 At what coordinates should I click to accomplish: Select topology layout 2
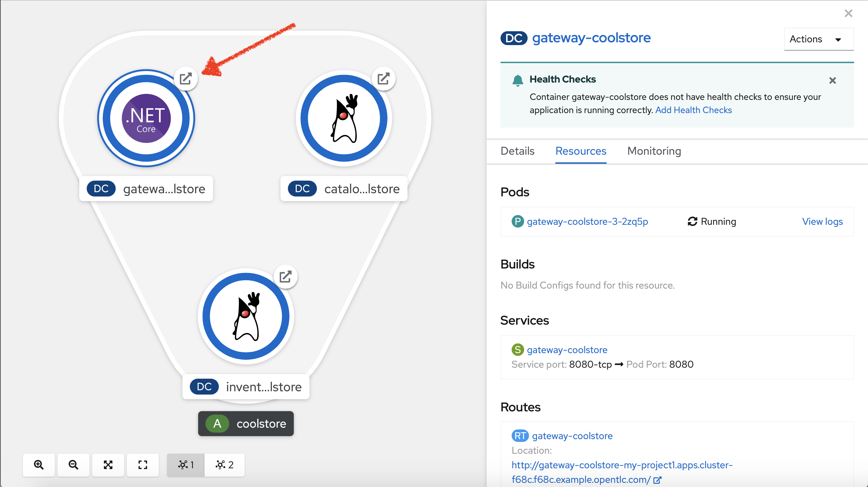tap(225, 465)
